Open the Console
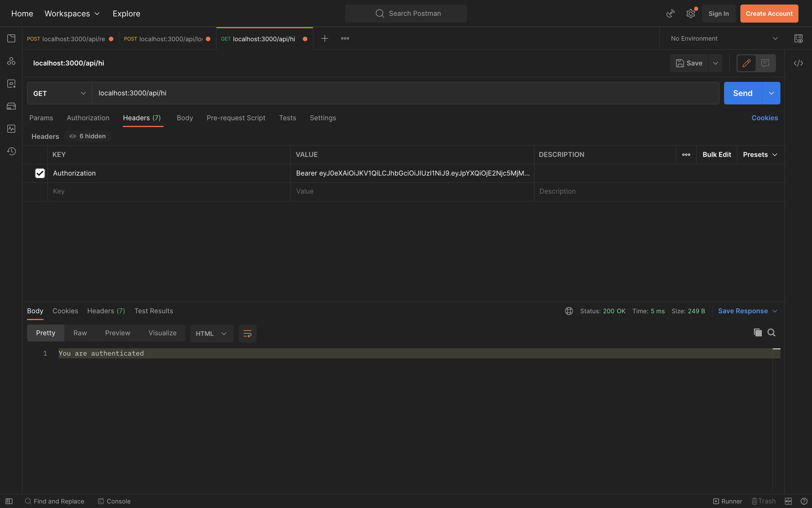 114,501
